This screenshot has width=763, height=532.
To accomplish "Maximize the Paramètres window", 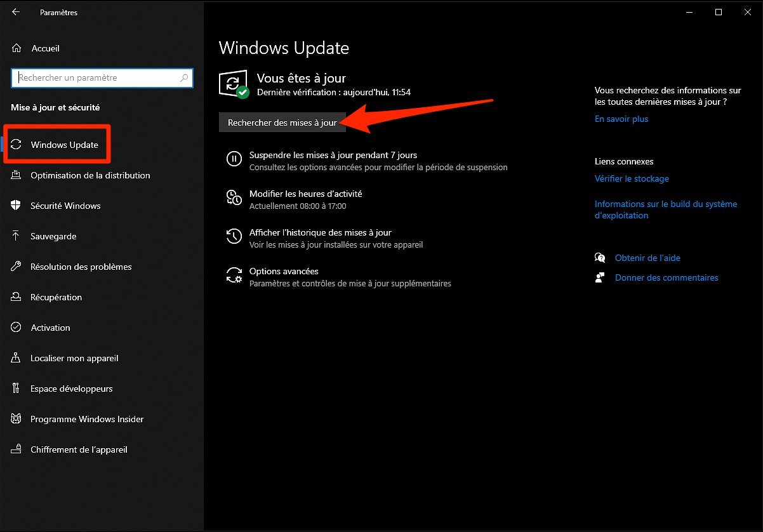I will tap(718, 12).
